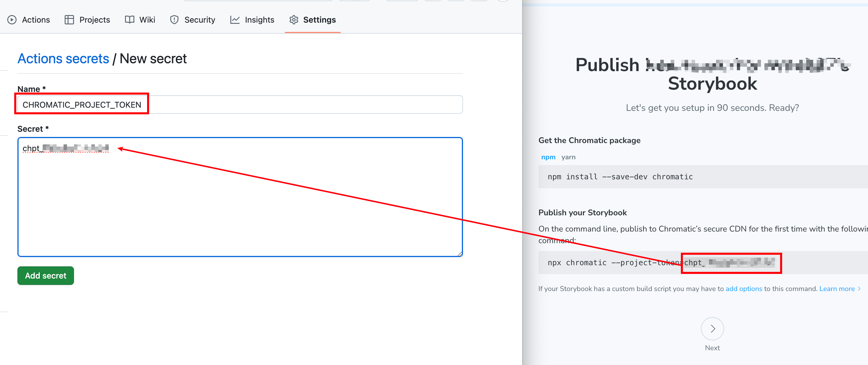Click the Add secret button

(46, 276)
